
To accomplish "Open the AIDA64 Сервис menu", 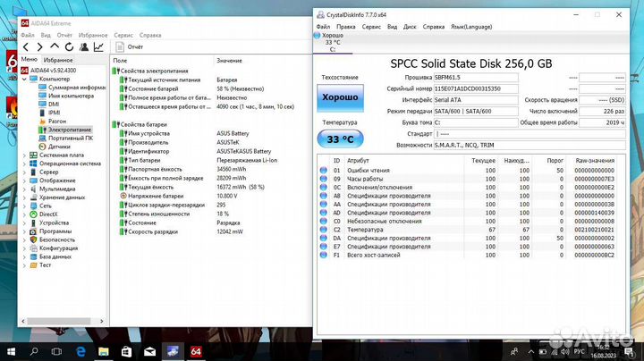I will 123,35.
